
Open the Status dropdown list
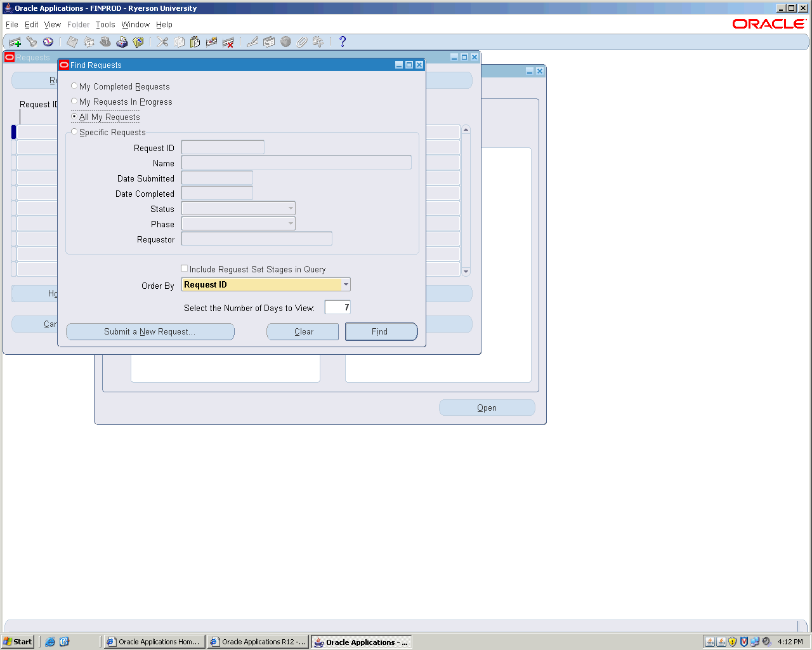(291, 208)
